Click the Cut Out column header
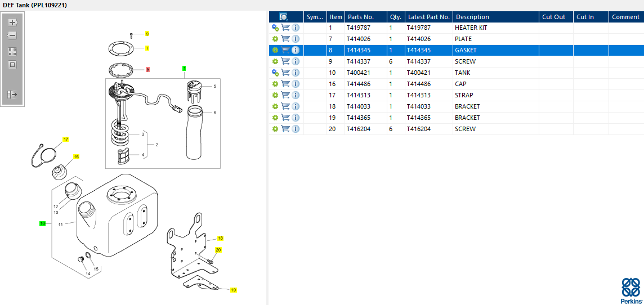644x305 pixels. [x=553, y=17]
